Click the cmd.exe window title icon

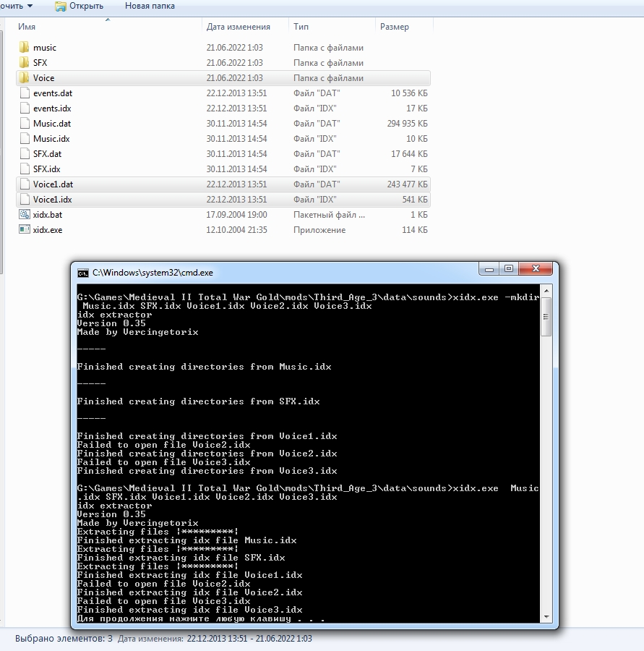coord(83,273)
